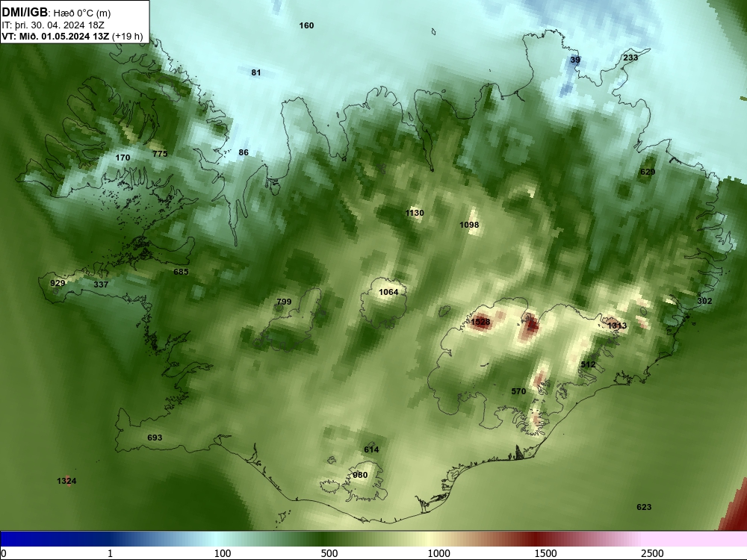Click the 1000 tick on the color scale
747x560 pixels.
(438, 553)
